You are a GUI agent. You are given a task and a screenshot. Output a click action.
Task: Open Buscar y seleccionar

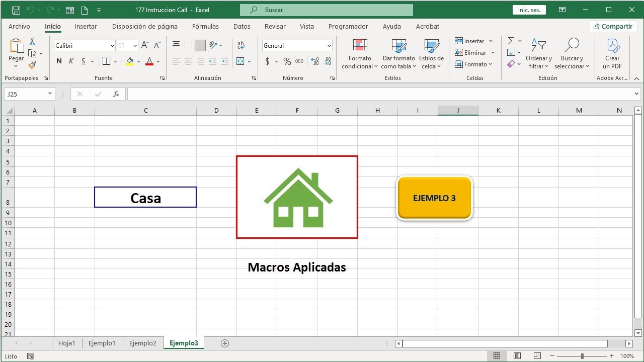click(572, 54)
